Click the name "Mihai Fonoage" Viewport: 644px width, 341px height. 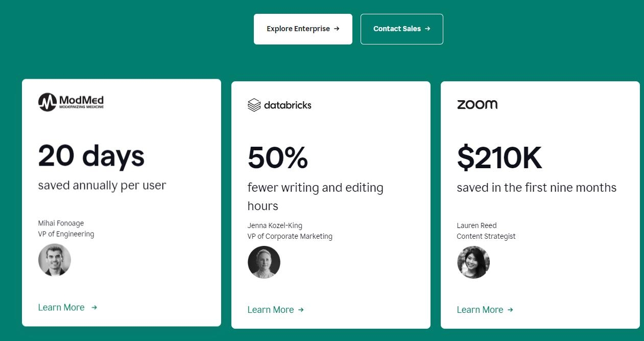(x=61, y=223)
